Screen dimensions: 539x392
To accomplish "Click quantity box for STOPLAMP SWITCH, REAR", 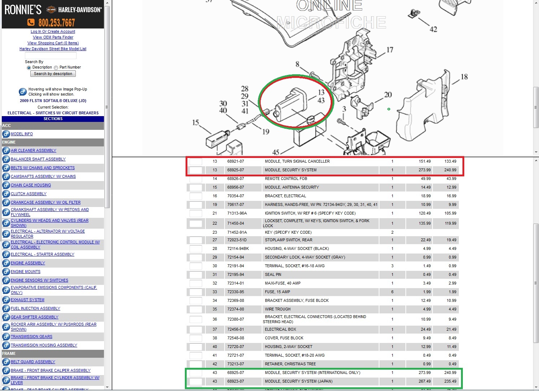I will pos(196,240).
